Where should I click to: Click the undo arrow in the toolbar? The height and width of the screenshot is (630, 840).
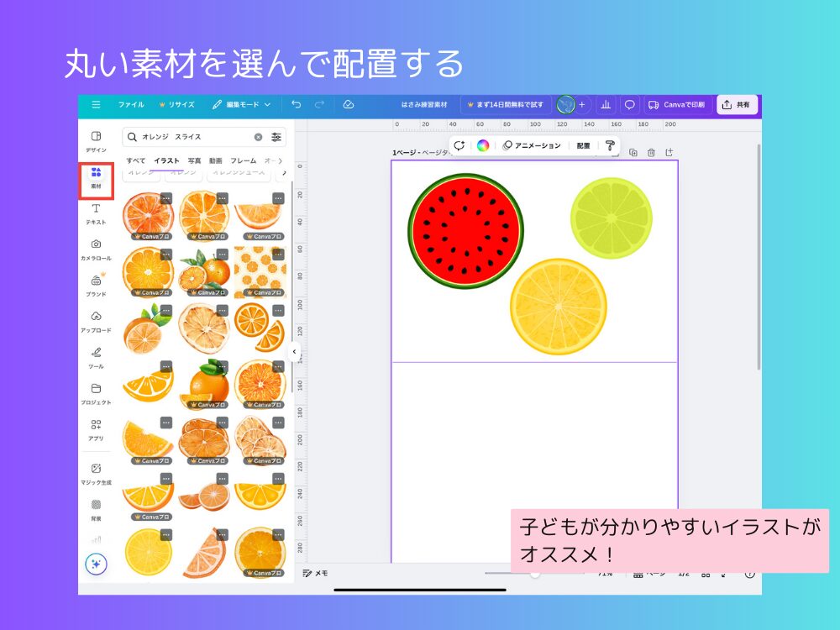294,104
